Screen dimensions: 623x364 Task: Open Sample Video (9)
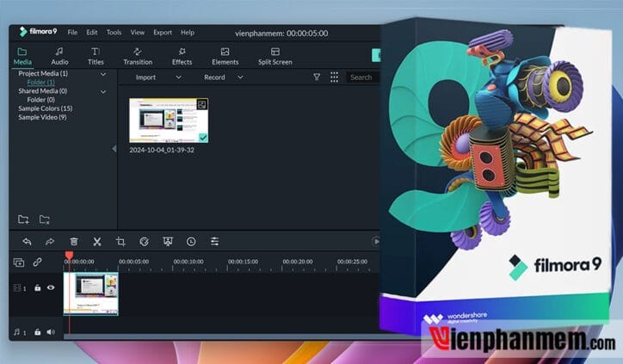(x=42, y=117)
